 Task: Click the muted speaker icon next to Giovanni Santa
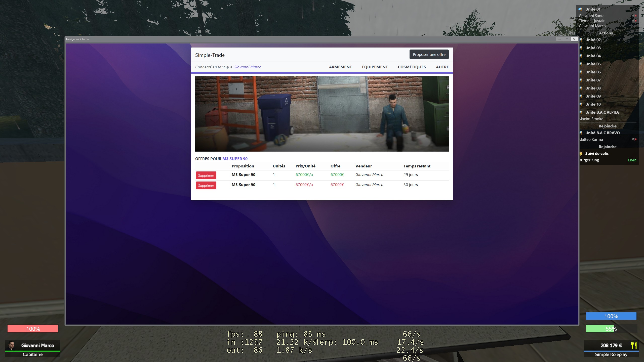pos(634,16)
